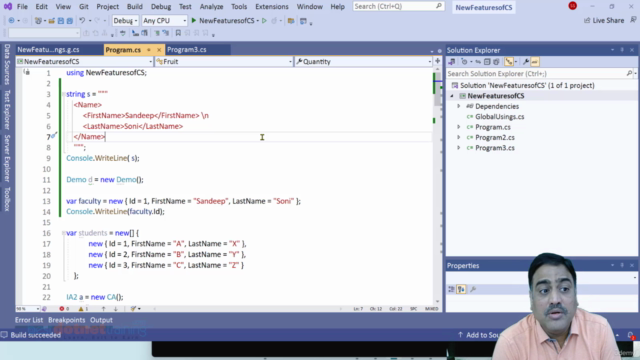Close the Program.cs tab
The height and width of the screenshot is (360, 640).
(159, 50)
